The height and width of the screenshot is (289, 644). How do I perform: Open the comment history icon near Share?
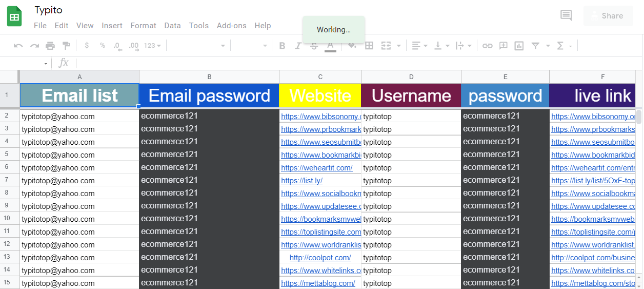coord(566,15)
